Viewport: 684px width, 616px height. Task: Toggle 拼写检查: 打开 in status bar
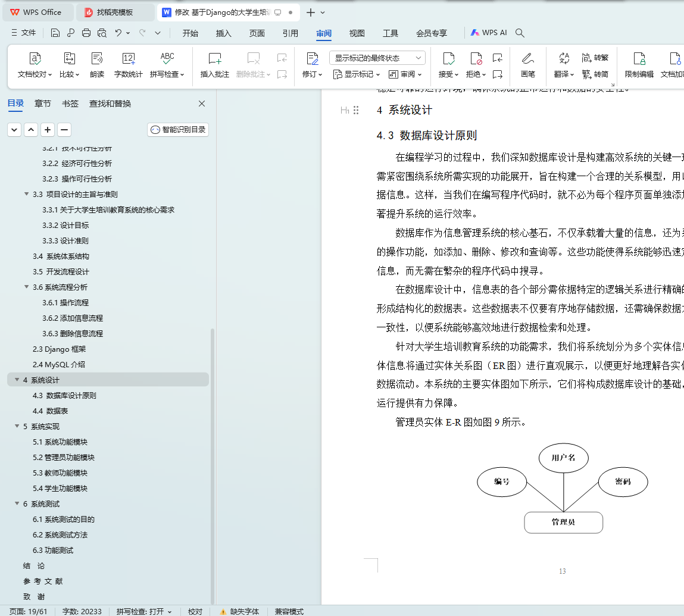144,611
